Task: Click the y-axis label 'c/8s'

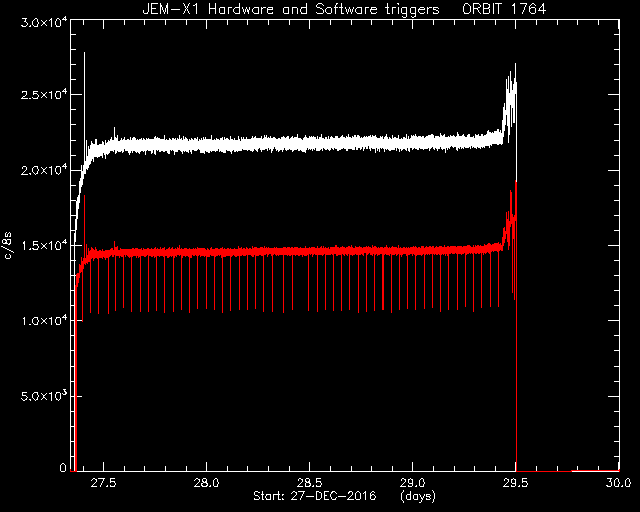Action: click(x=8, y=246)
